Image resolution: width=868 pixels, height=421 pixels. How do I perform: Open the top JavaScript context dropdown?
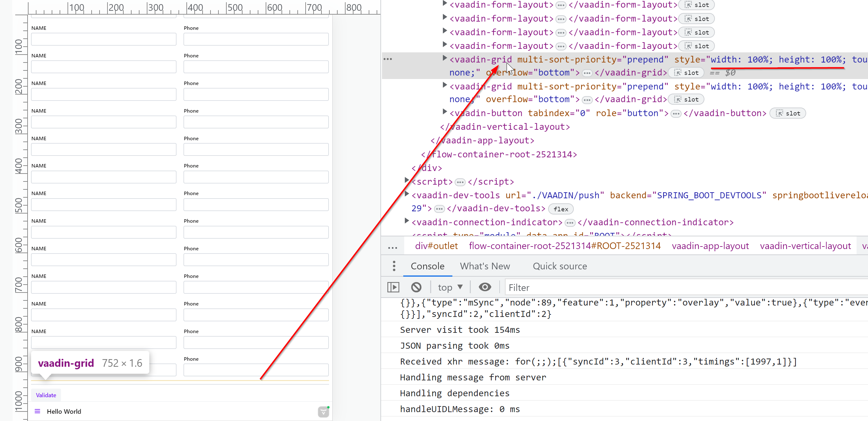(450, 287)
